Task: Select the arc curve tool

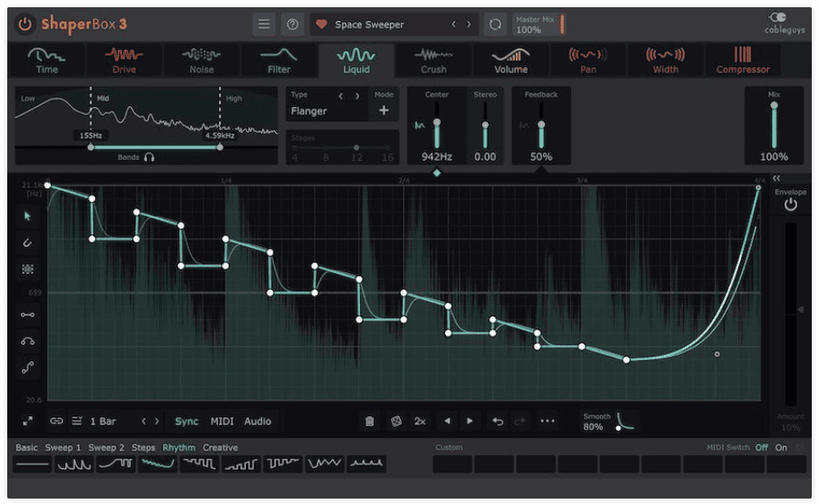Action: [x=28, y=341]
